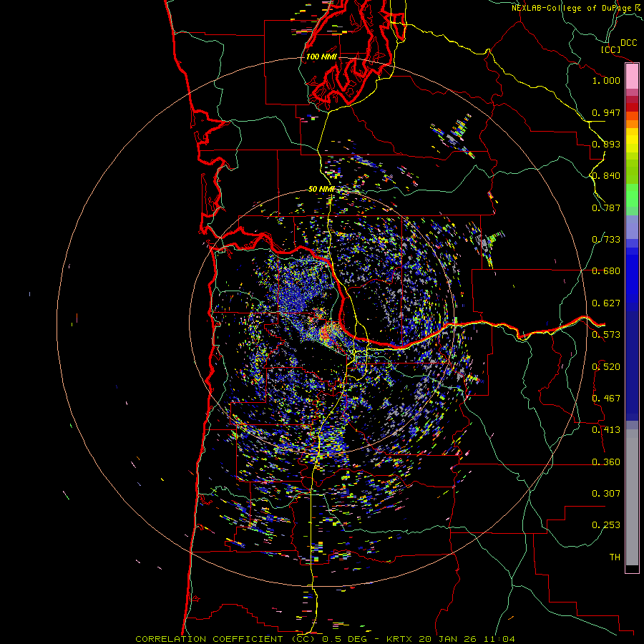Click the 0.787 value on the color scale
Viewport: 644px width, 644px height.
pyautogui.click(x=606, y=208)
